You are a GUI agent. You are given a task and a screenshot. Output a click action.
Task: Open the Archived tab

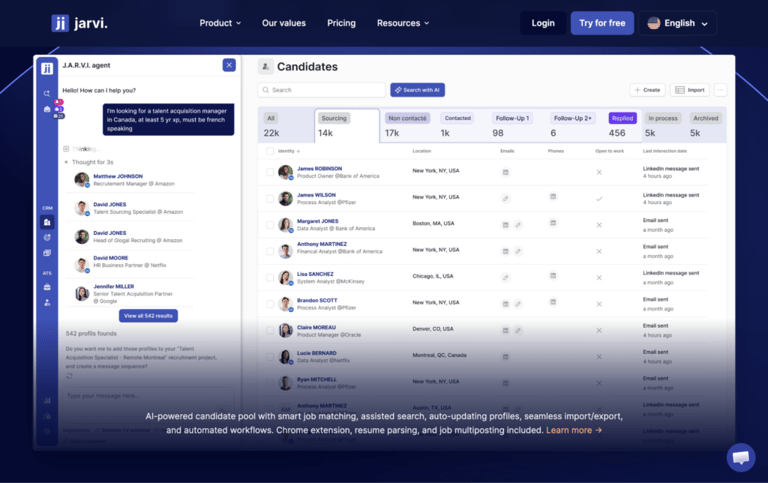tap(706, 125)
